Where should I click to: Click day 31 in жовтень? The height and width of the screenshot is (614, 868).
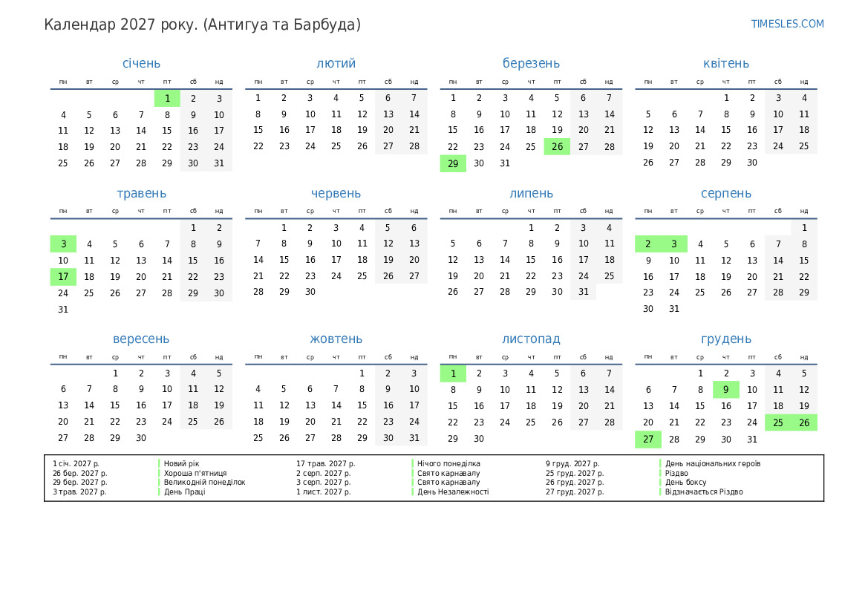pos(414,438)
